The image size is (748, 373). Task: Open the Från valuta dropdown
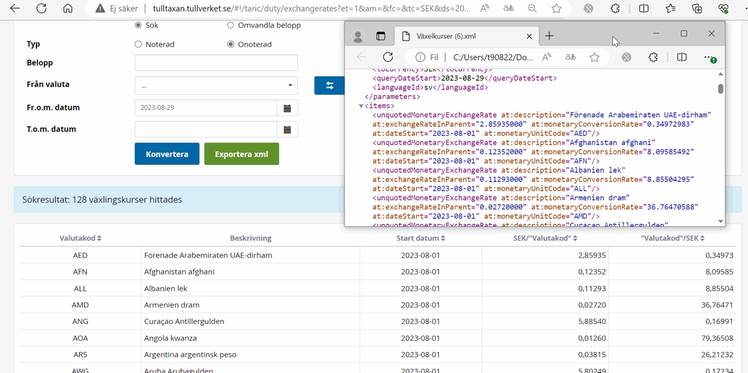click(x=216, y=85)
